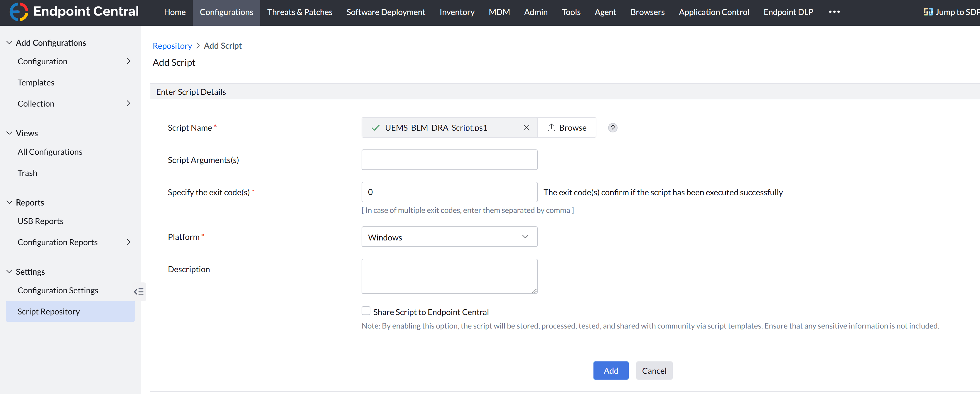Switch to the Inventory tab
The height and width of the screenshot is (394, 980).
456,12
